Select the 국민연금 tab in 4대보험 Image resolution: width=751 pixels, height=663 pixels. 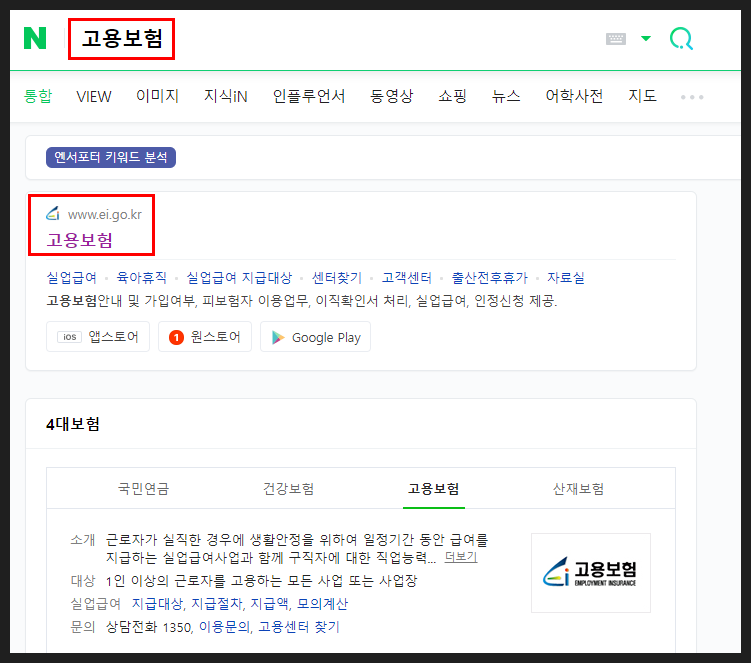143,489
